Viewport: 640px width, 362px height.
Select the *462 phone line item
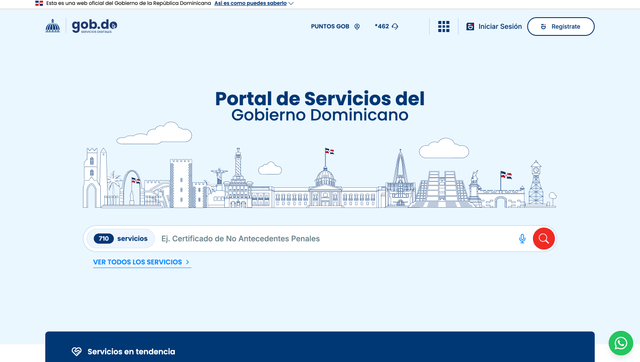(386, 27)
